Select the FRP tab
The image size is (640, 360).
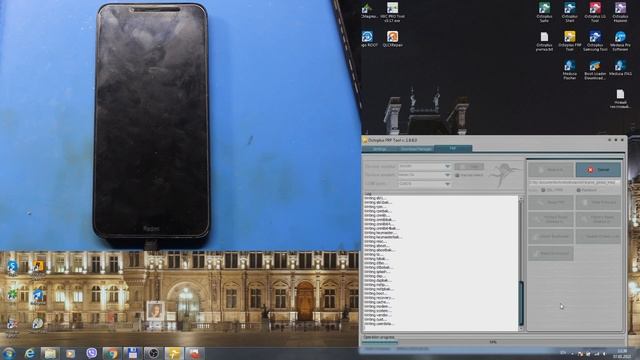pyautogui.click(x=453, y=149)
